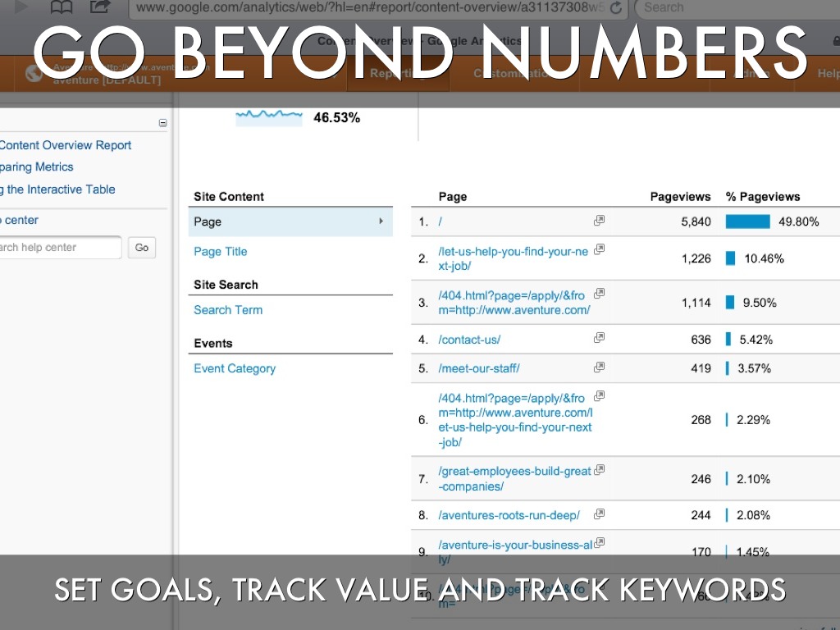Click the Go button in help search

(142, 248)
